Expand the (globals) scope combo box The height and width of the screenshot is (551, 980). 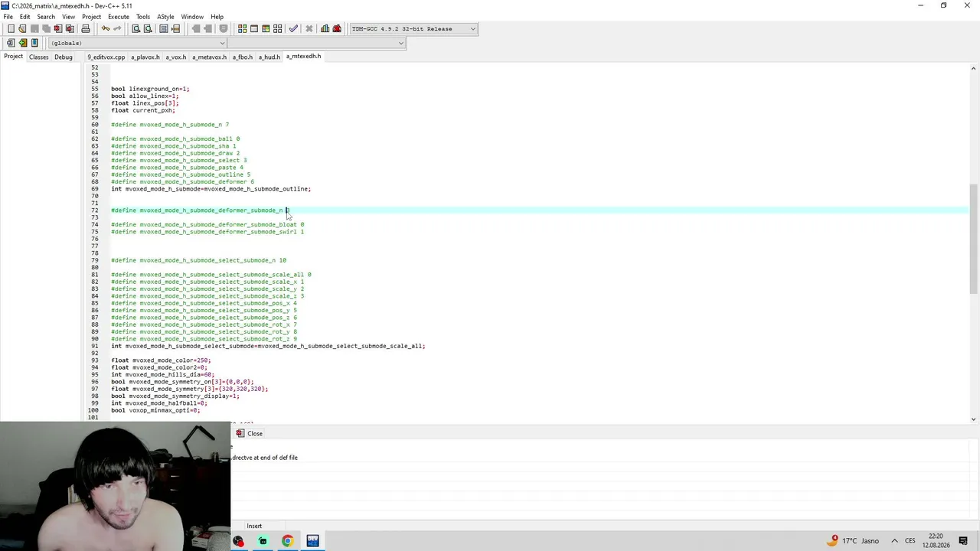137,44
